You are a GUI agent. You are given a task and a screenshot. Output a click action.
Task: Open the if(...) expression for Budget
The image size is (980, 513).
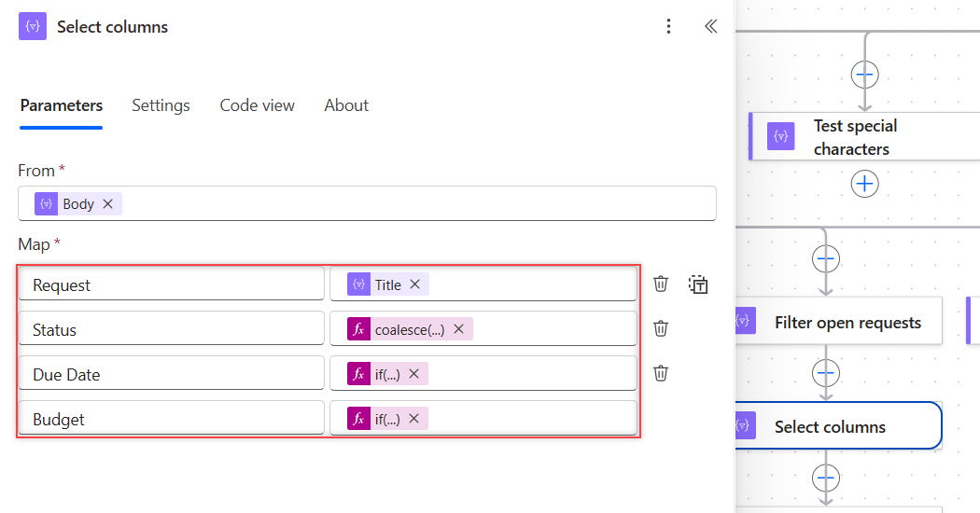coord(387,420)
